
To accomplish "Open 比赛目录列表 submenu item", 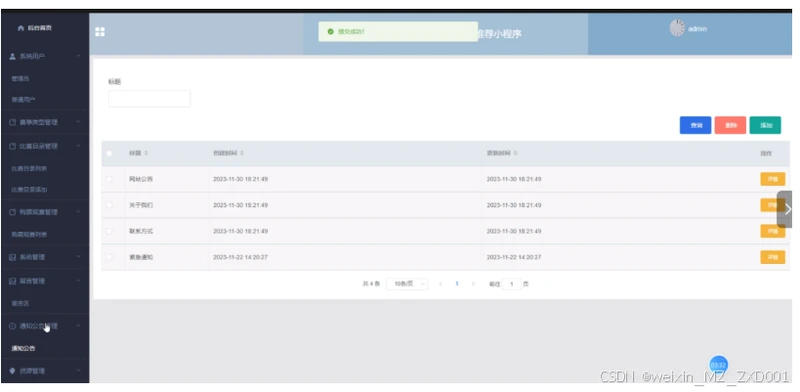I will [x=29, y=168].
